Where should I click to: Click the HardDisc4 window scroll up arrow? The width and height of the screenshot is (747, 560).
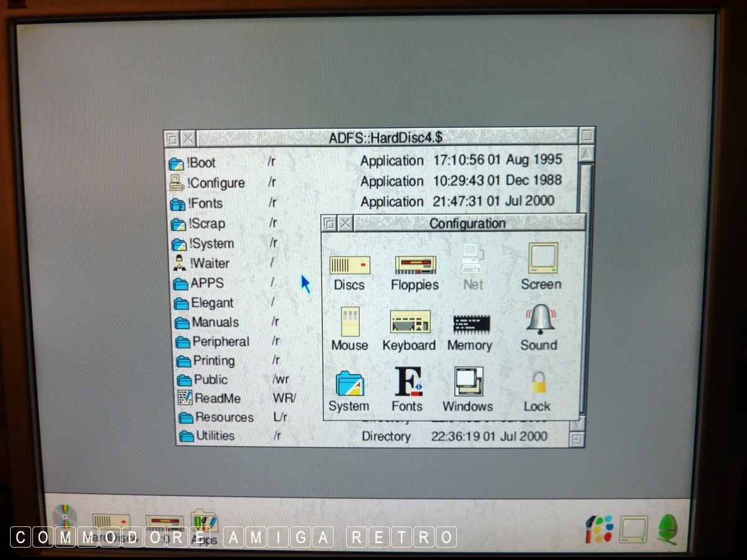click(586, 154)
